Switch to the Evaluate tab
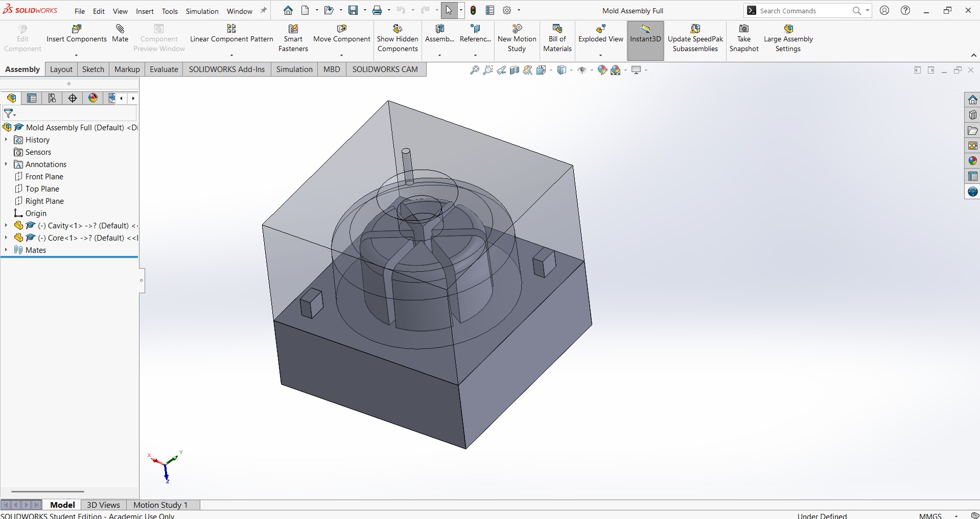Image resolution: width=980 pixels, height=519 pixels. [x=164, y=69]
